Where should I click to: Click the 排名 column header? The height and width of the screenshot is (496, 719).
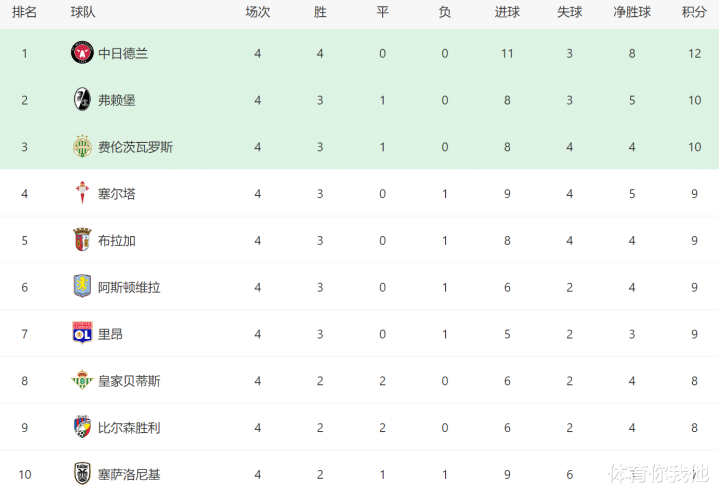click(x=25, y=12)
